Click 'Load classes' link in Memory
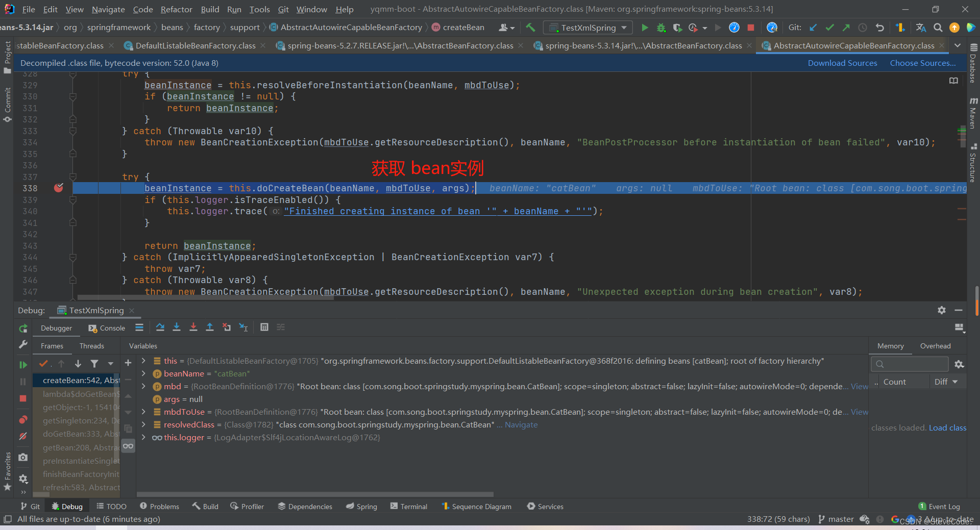Image resolution: width=980 pixels, height=530 pixels. tap(947, 428)
